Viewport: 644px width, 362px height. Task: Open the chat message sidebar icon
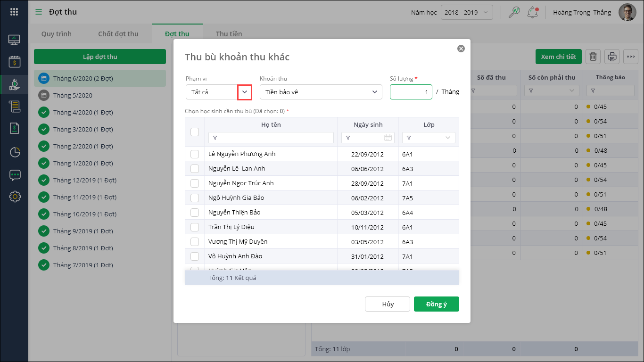tap(15, 175)
